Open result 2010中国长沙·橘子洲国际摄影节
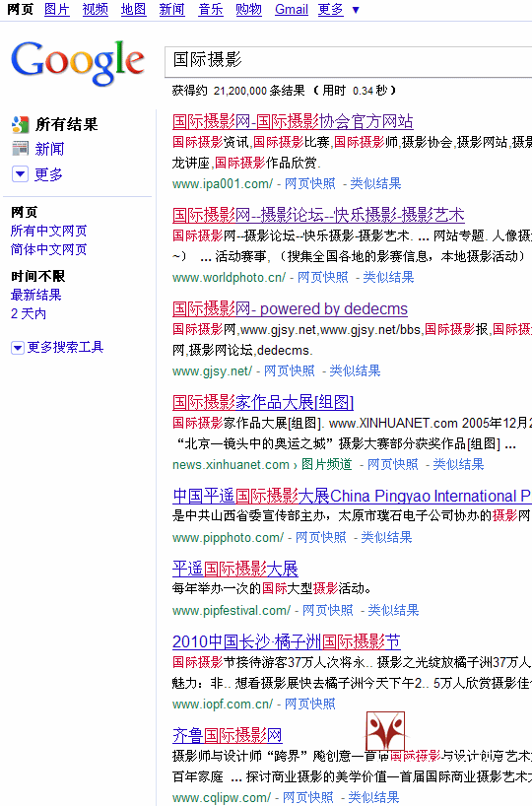Viewport: 532px width, 806px height. [x=287, y=641]
